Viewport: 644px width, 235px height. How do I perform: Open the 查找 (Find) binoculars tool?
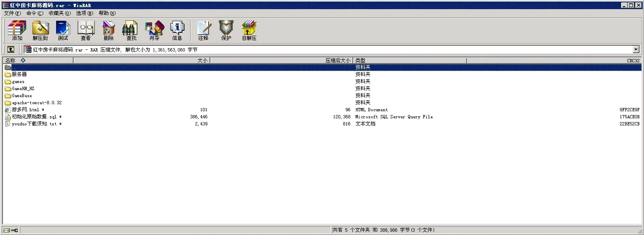(131, 30)
